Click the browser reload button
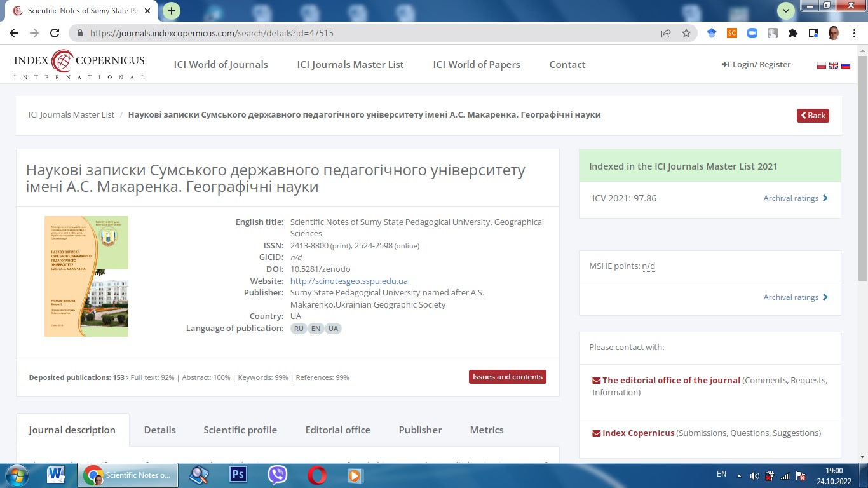Screen dimensions: 868x488 [x=55, y=34]
